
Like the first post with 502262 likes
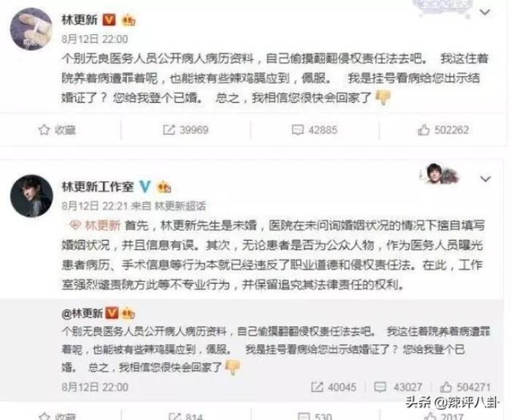point(443,130)
